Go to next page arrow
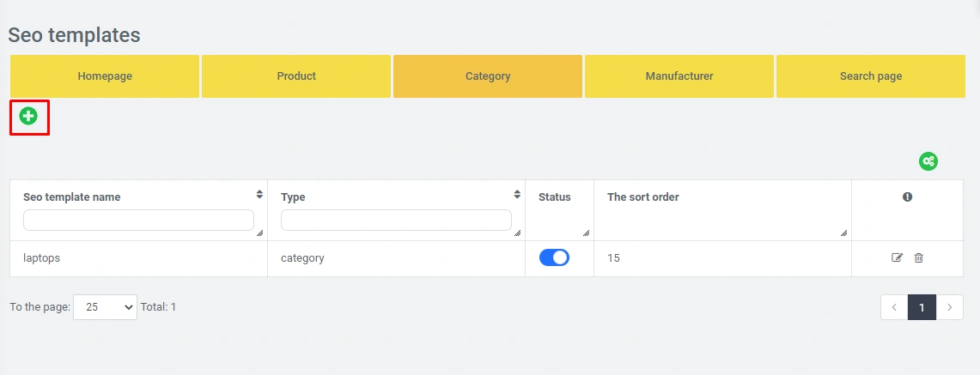Image resolution: width=980 pixels, height=375 pixels. (x=949, y=307)
